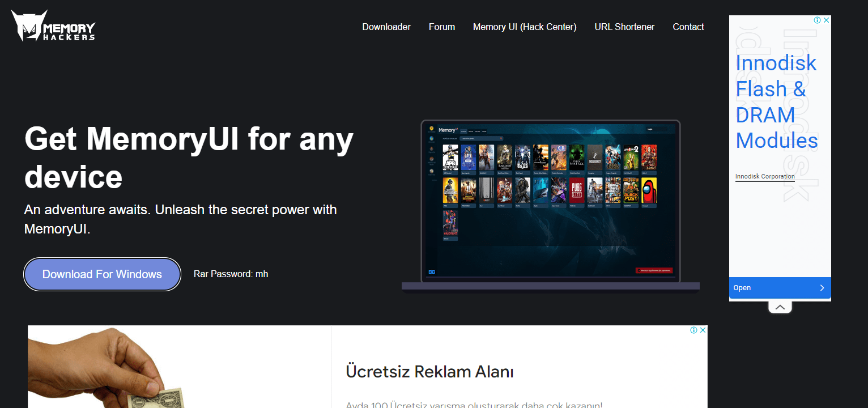The width and height of the screenshot is (868, 408).
Task: Go to the Forum
Action: coord(442,27)
